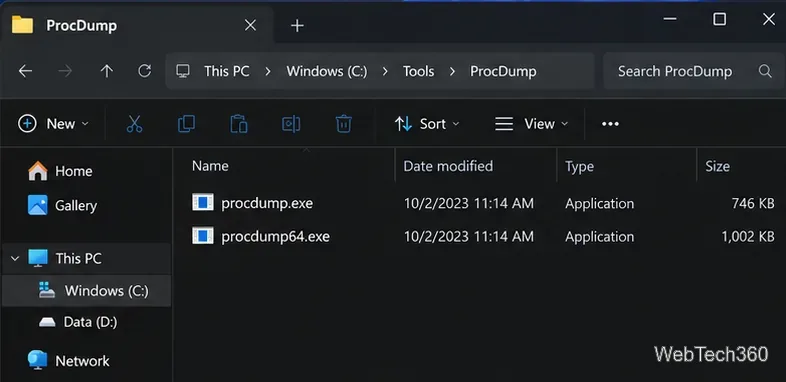Click Windows (C:) breadcrumb in address bar
The height and width of the screenshot is (382, 786).
pyautogui.click(x=327, y=71)
